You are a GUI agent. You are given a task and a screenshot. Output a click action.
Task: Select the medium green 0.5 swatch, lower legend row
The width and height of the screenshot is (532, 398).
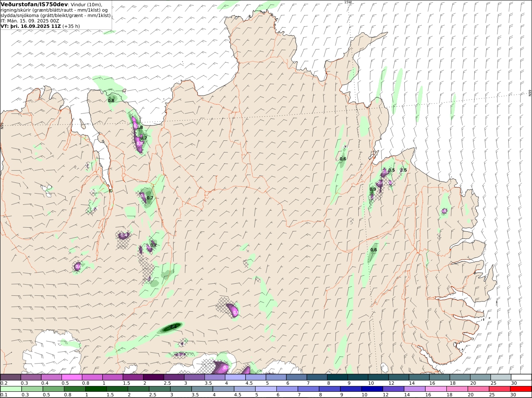(53, 389)
